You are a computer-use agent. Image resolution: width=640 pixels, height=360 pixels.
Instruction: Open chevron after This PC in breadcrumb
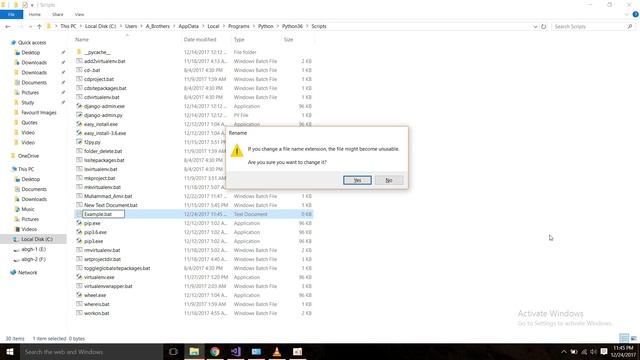(x=80, y=26)
